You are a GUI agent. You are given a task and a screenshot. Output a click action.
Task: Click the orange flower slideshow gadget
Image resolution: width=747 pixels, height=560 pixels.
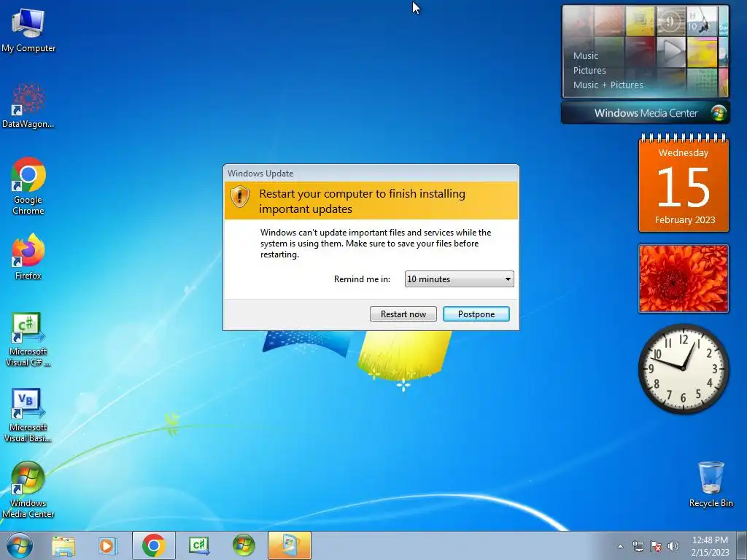coord(684,279)
